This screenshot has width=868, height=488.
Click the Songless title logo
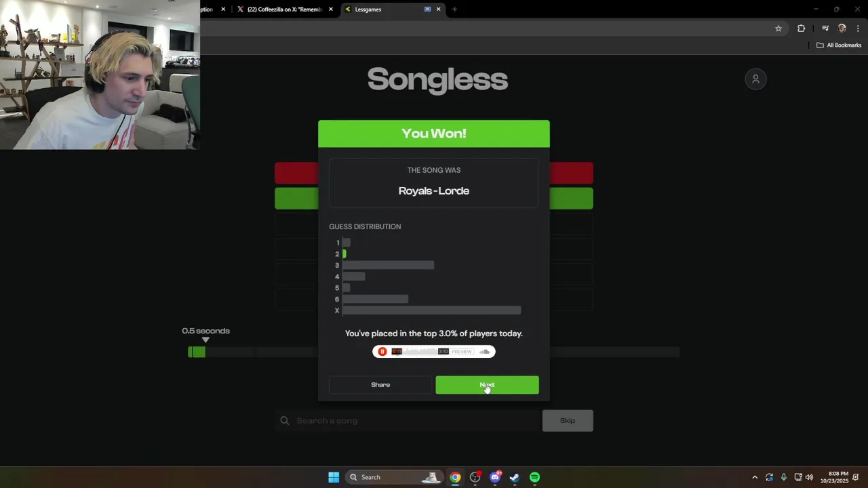pos(437,79)
